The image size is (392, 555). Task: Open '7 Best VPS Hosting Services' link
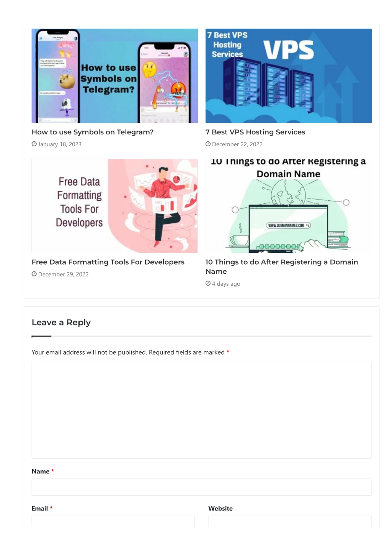point(255,132)
